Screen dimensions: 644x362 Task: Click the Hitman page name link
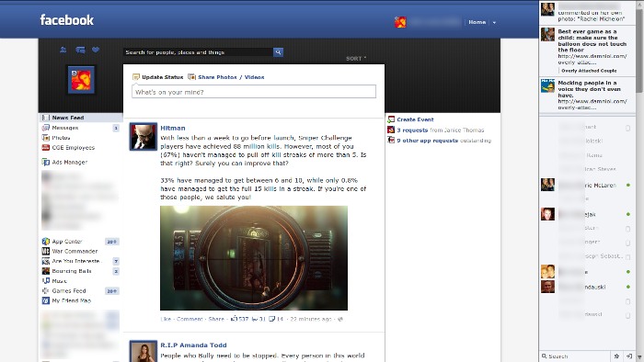[x=173, y=128]
